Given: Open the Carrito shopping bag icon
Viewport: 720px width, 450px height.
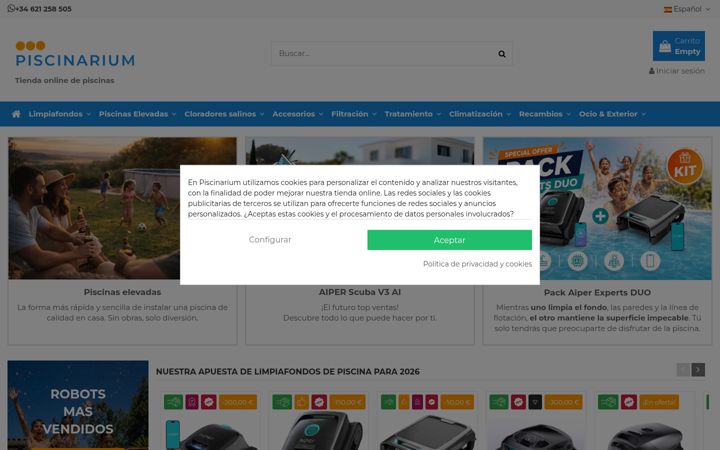Looking at the screenshot, I should [665, 46].
